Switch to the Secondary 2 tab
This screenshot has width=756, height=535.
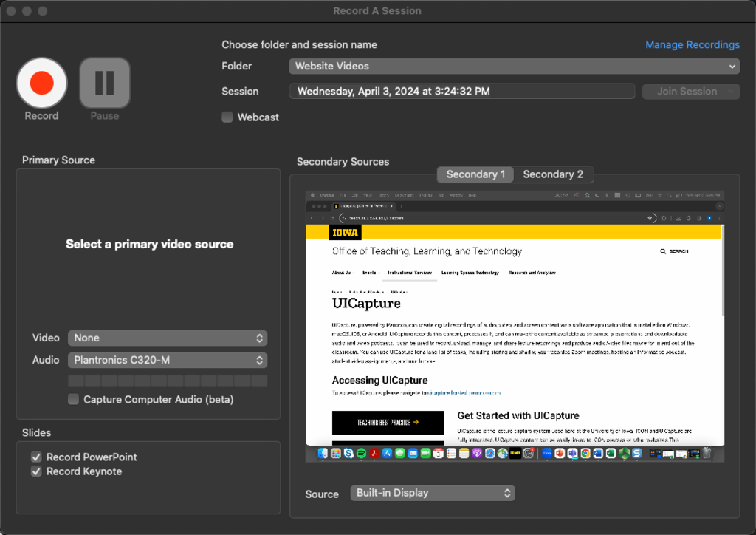[x=553, y=174]
